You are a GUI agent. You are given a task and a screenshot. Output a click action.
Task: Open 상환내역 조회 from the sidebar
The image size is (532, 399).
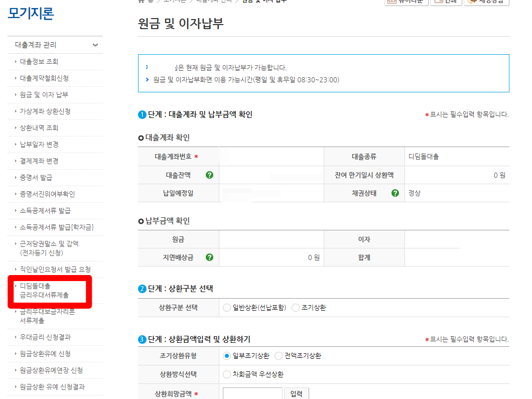(39, 128)
